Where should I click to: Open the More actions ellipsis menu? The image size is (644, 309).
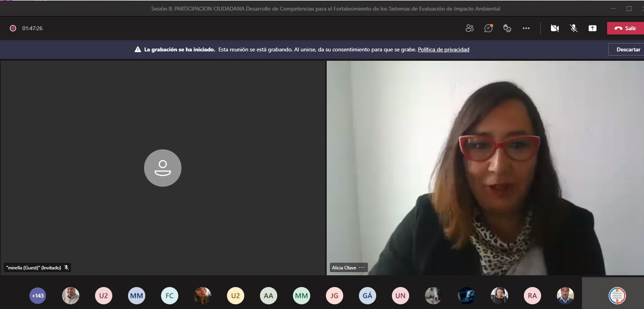[526, 28]
